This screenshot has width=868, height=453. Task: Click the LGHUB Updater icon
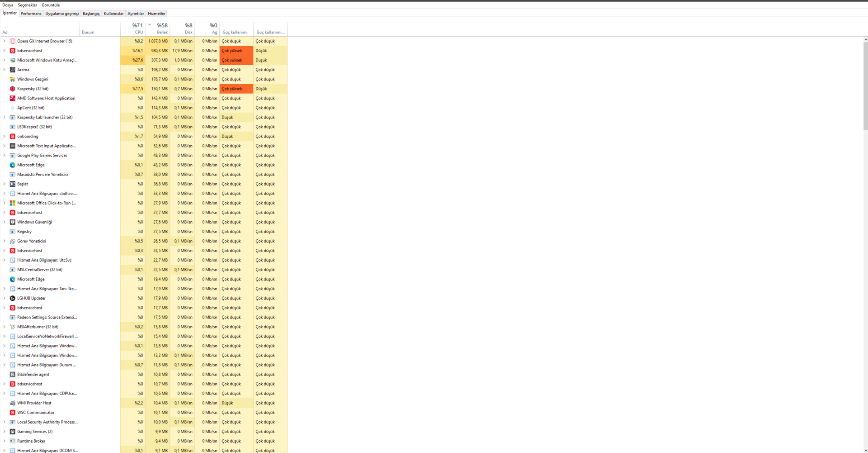pyautogui.click(x=12, y=298)
